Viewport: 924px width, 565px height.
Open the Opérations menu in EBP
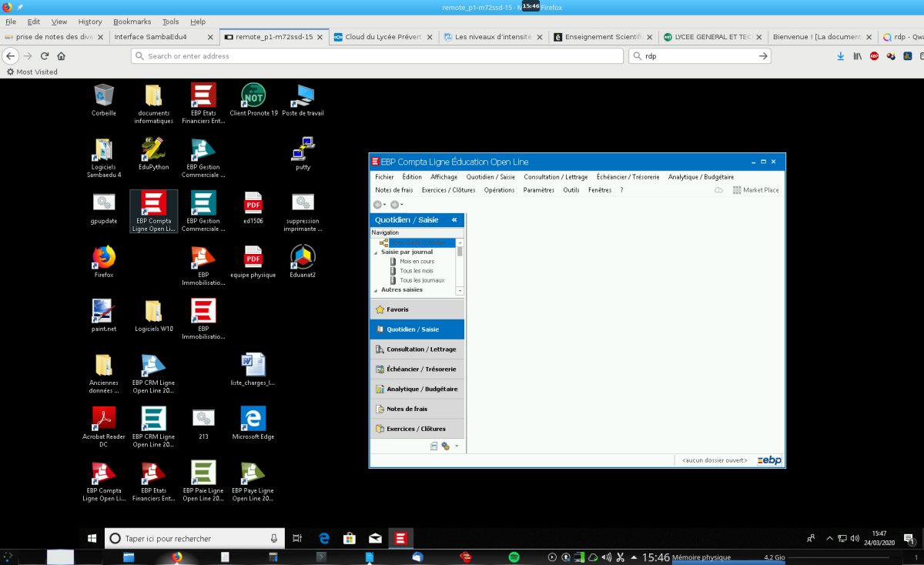(499, 190)
